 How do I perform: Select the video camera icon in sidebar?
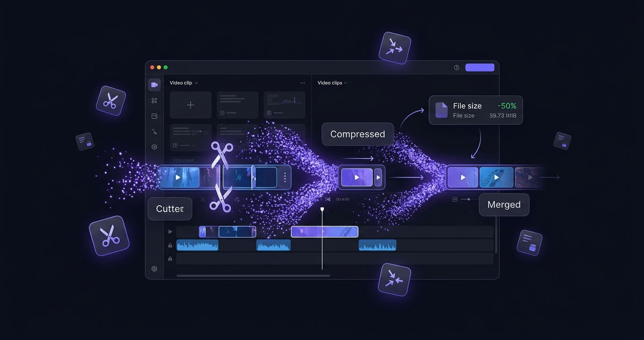154,85
